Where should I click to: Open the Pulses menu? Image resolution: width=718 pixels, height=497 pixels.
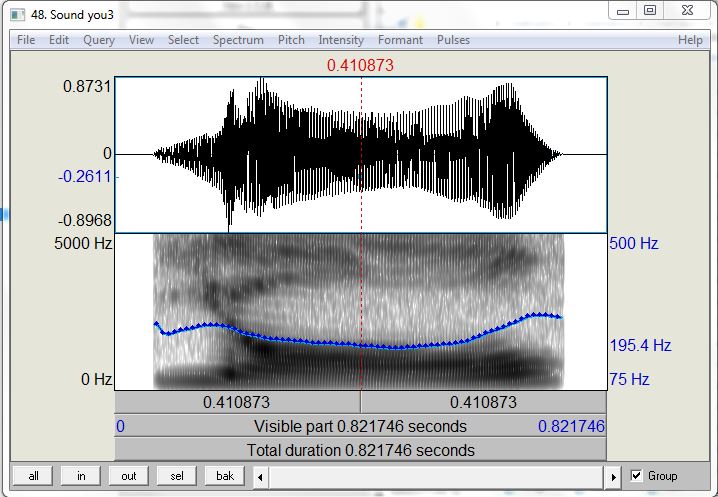(x=453, y=40)
